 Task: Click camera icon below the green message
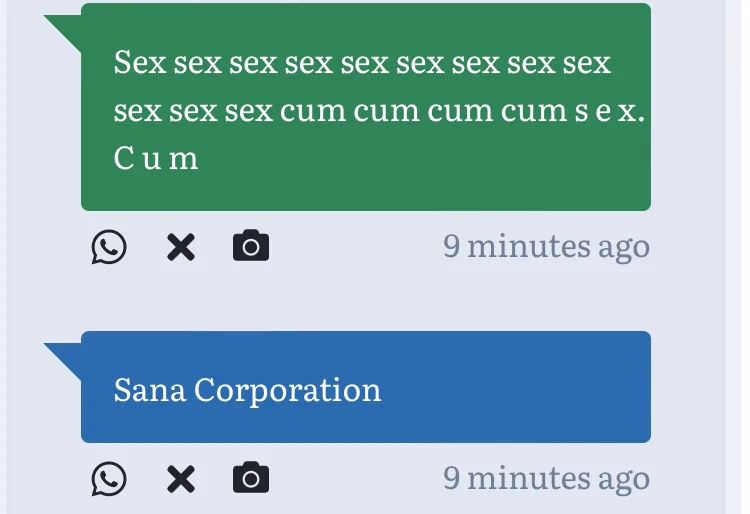(x=251, y=246)
